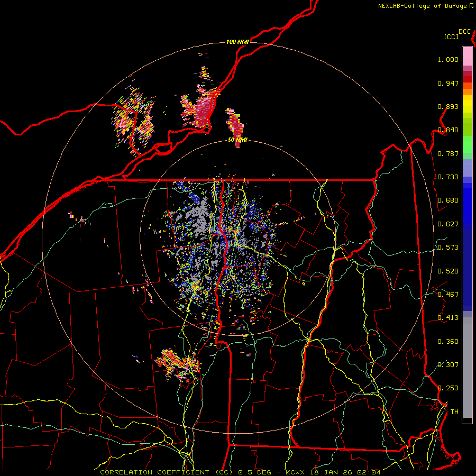
Task: Click the 0.573 color scale label
Action: [x=448, y=248]
